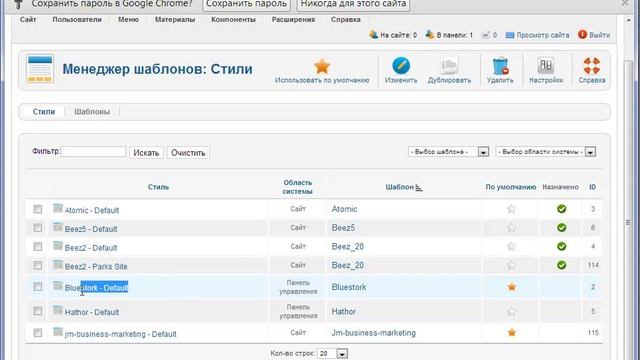640x360 pixels.
Task: Open the Компоненты menu
Action: coord(233,20)
